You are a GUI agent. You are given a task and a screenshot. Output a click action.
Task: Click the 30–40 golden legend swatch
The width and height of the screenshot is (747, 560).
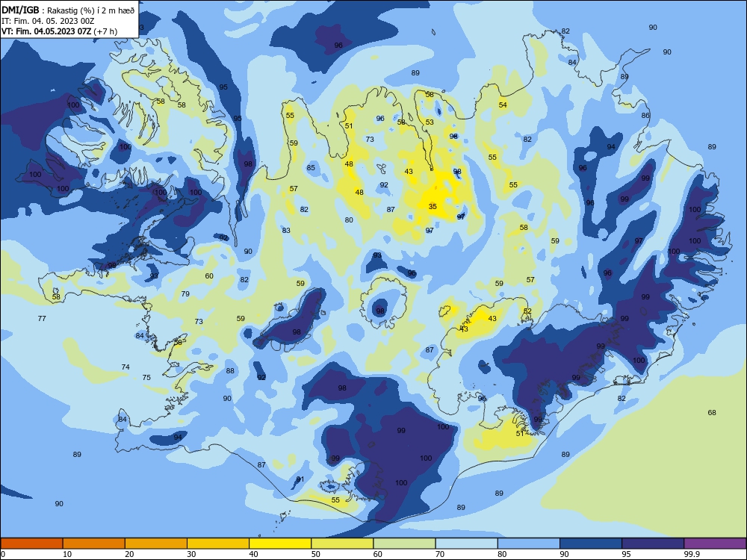(218, 544)
